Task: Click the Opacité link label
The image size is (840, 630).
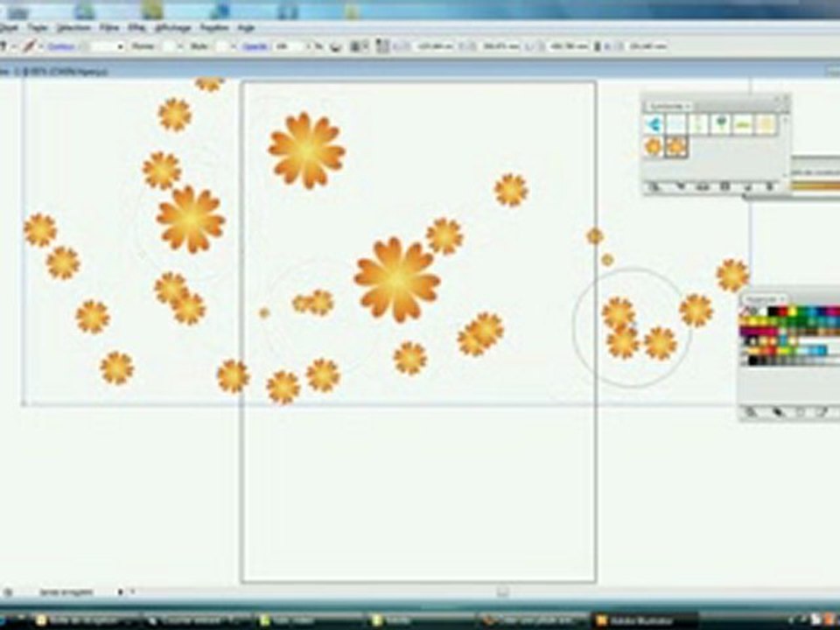Action: [255, 45]
